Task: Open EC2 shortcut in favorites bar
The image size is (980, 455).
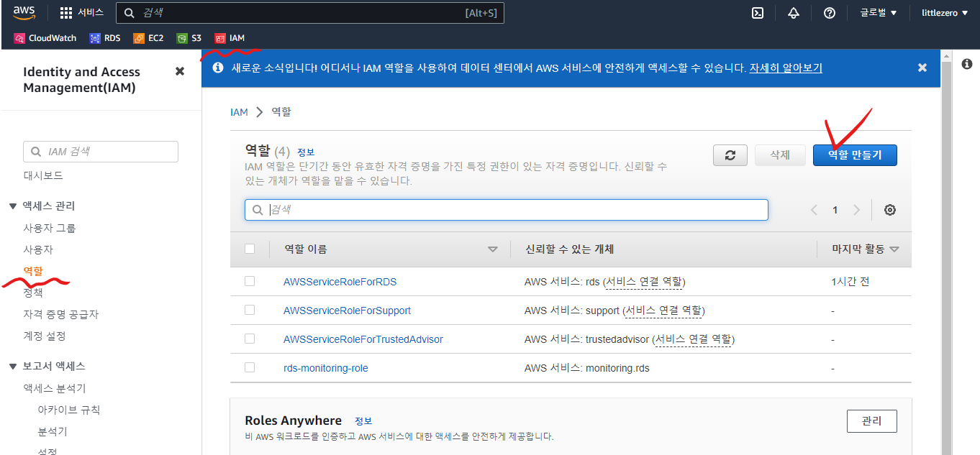Action: (x=149, y=38)
